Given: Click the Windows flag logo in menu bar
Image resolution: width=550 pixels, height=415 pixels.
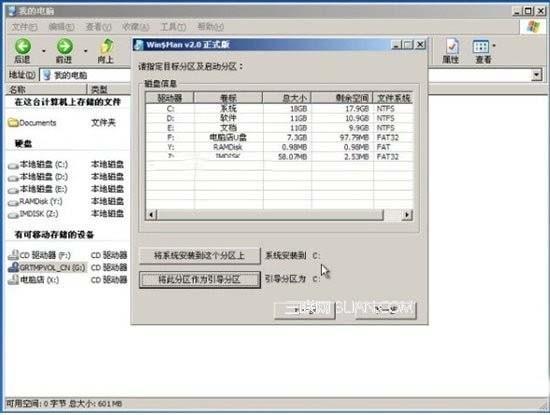Looking at the screenshot, I should (x=532, y=26).
